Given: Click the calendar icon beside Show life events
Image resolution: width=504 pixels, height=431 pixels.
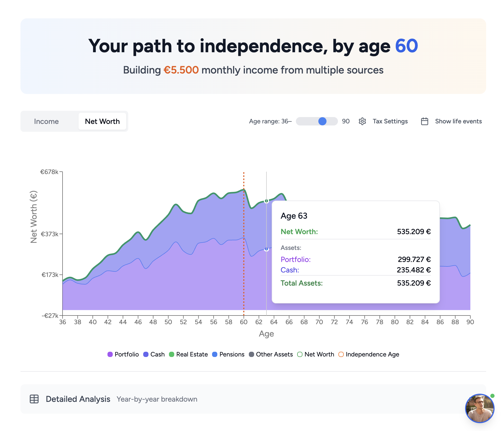Looking at the screenshot, I should click(425, 121).
